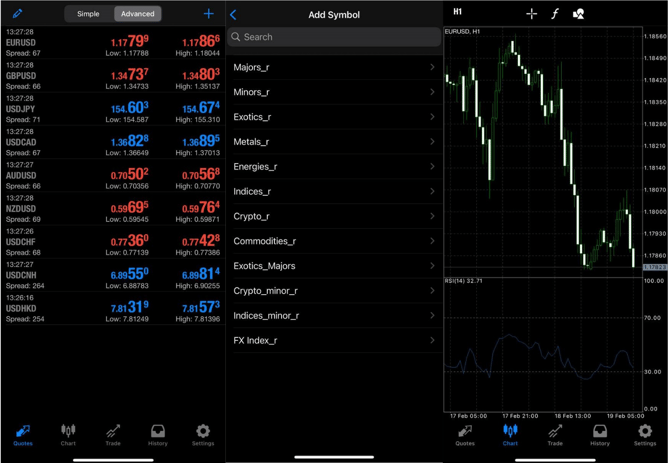Expand the Metals_r symbol group

click(334, 142)
